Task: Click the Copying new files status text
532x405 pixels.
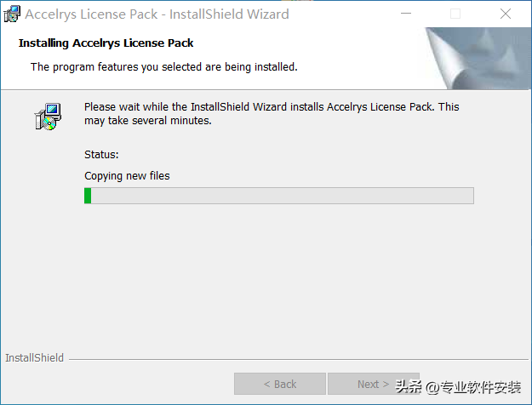Action: point(127,176)
